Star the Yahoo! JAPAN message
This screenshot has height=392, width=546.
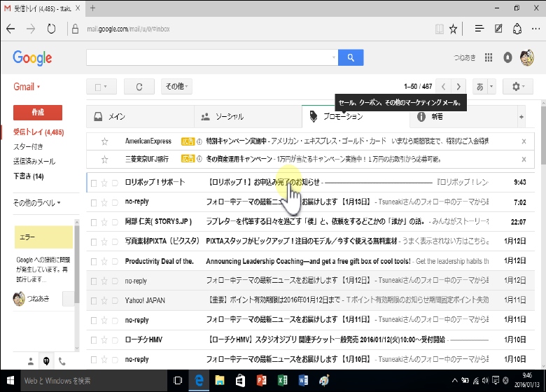104,301
